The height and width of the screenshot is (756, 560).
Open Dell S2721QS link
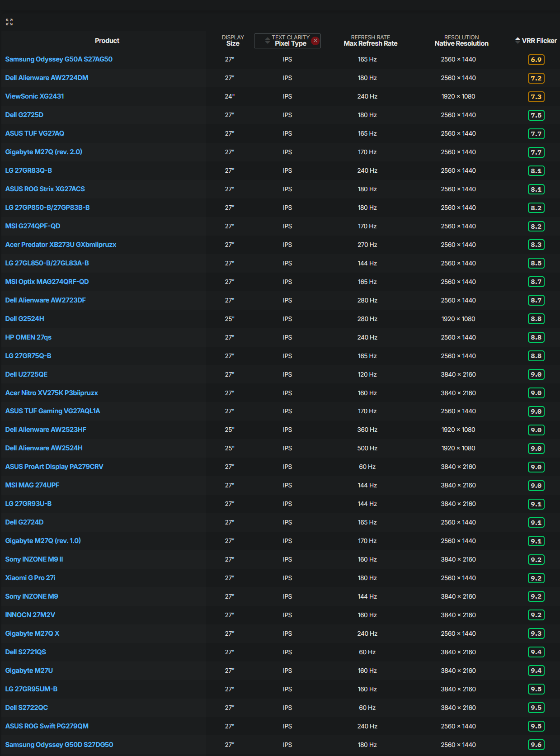(26, 652)
